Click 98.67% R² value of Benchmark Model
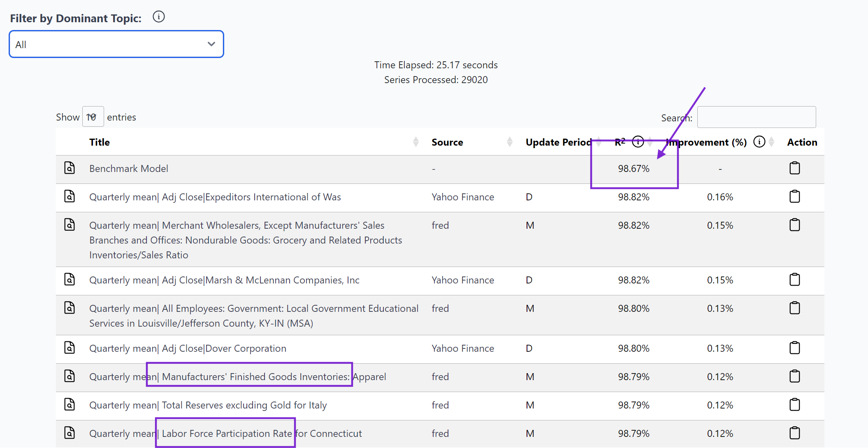 click(x=634, y=169)
